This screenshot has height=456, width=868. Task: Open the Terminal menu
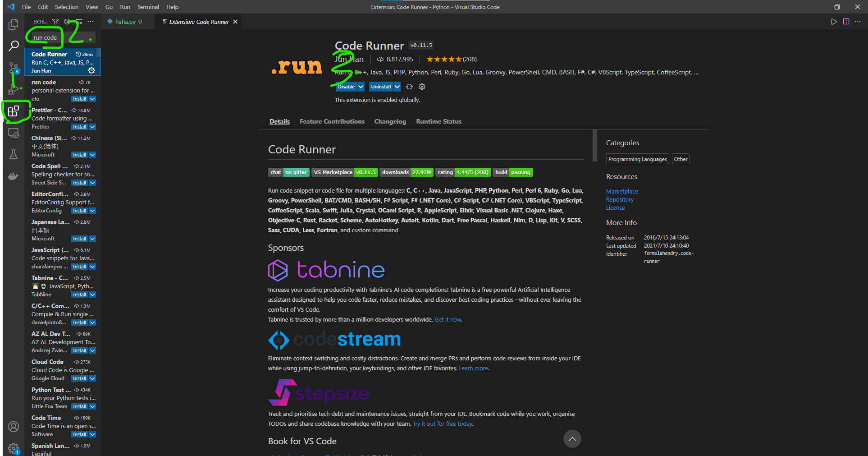click(x=148, y=7)
